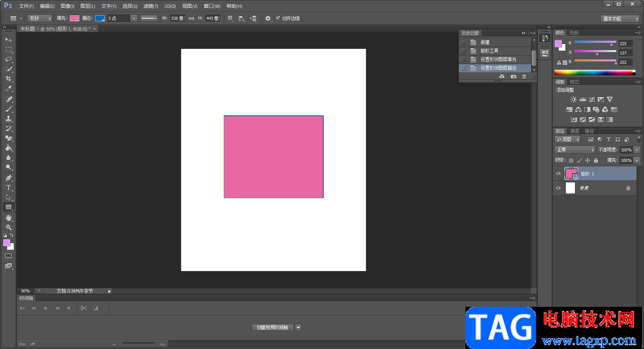
Task: Click the shape fill color swatch
Action: click(x=75, y=18)
